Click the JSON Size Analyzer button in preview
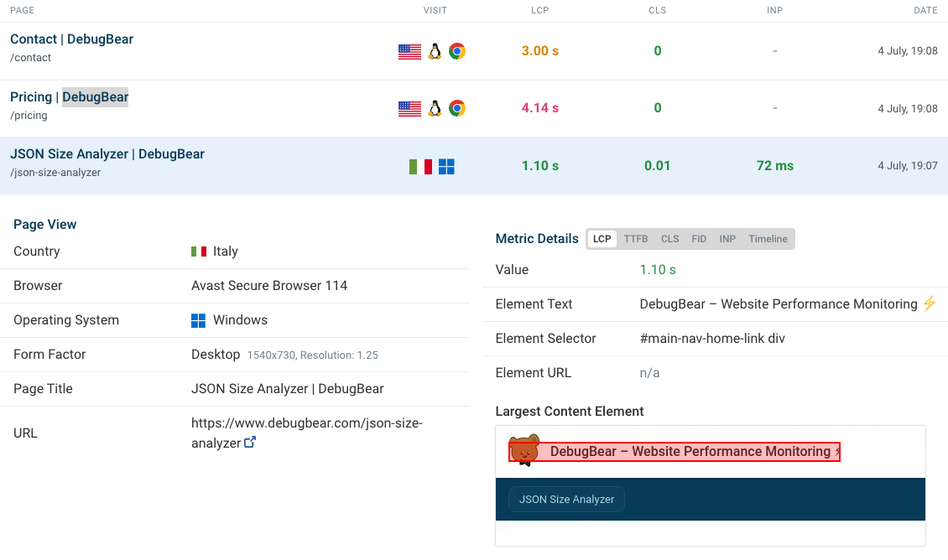The image size is (948, 560). pos(566,499)
